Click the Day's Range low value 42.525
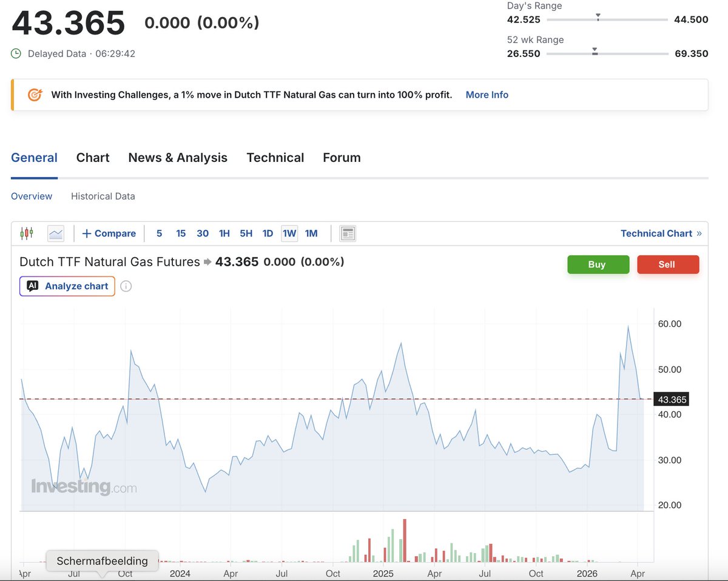The height and width of the screenshot is (581, 728). (x=524, y=19)
